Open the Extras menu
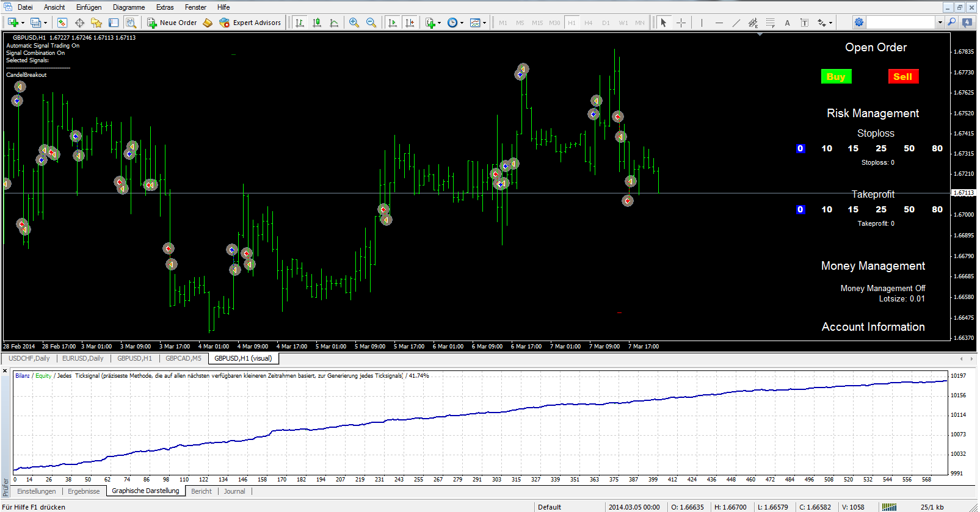The width and height of the screenshot is (980, 512). point(165,7)
